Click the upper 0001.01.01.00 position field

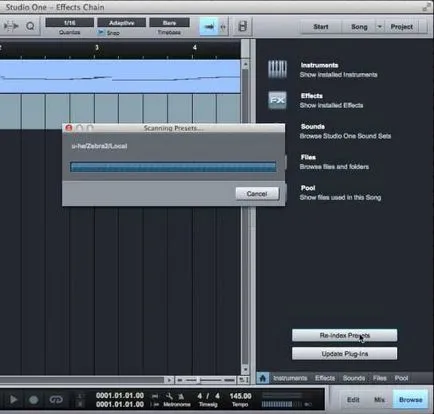click(120, 395)
